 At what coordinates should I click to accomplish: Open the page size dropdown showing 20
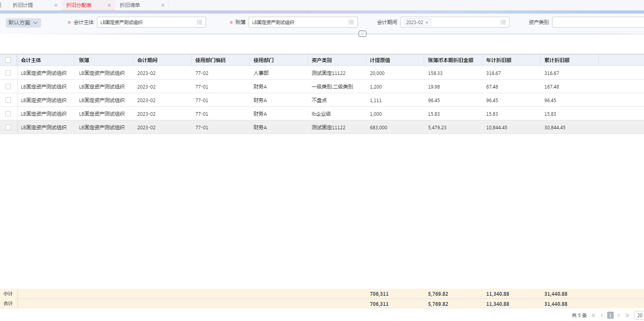pyautogui.click(x=639, y=315)
